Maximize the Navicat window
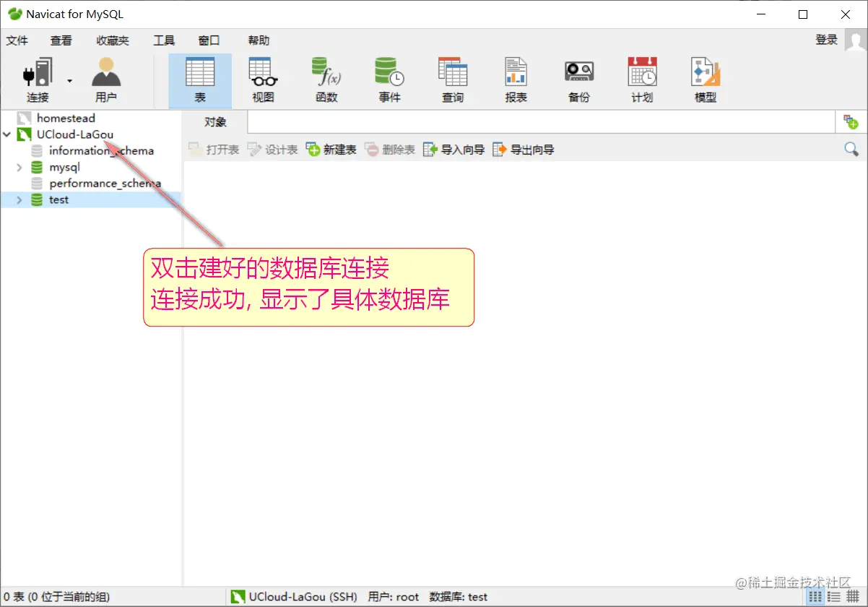Image resolution: width=868 pixels, height=607 pixels. (803, 14)
